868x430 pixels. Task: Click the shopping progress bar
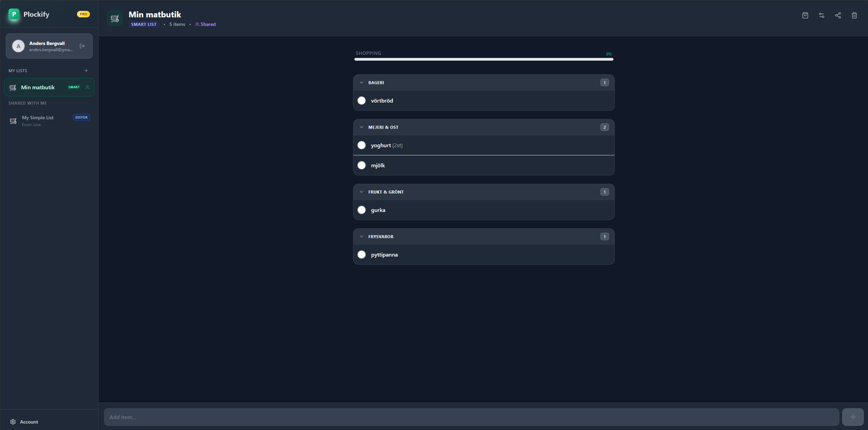click(x=484, y=59)
